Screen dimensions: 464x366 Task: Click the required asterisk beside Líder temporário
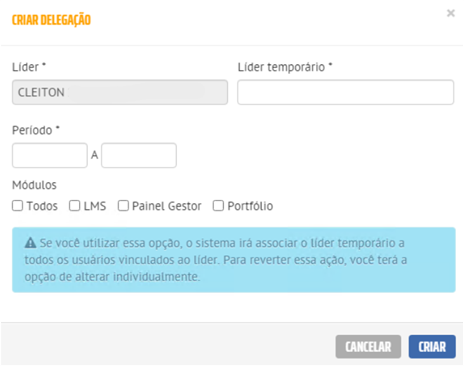330,64
